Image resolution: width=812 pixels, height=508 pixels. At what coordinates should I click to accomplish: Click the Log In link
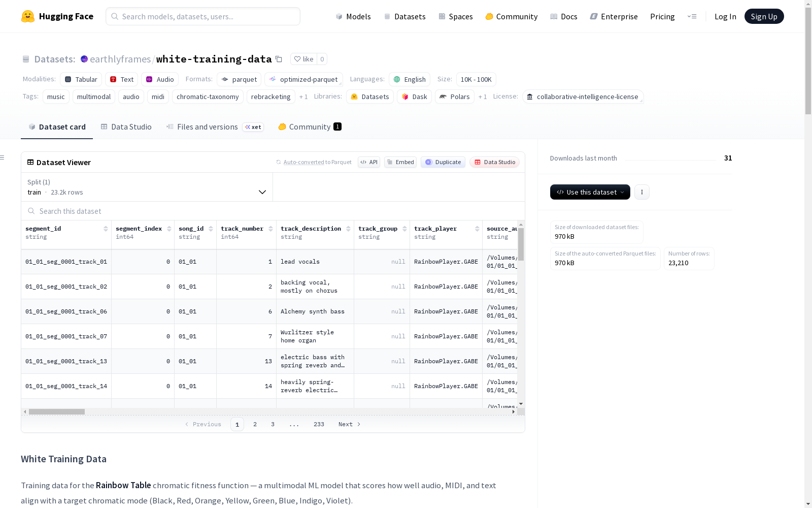point(725,16)
